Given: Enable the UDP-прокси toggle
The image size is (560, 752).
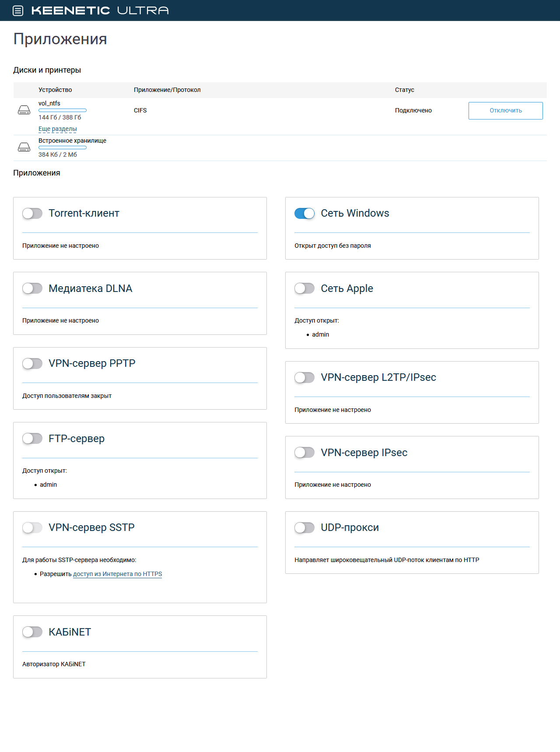Looking at the screenshot, I should [x=304, y=528].
